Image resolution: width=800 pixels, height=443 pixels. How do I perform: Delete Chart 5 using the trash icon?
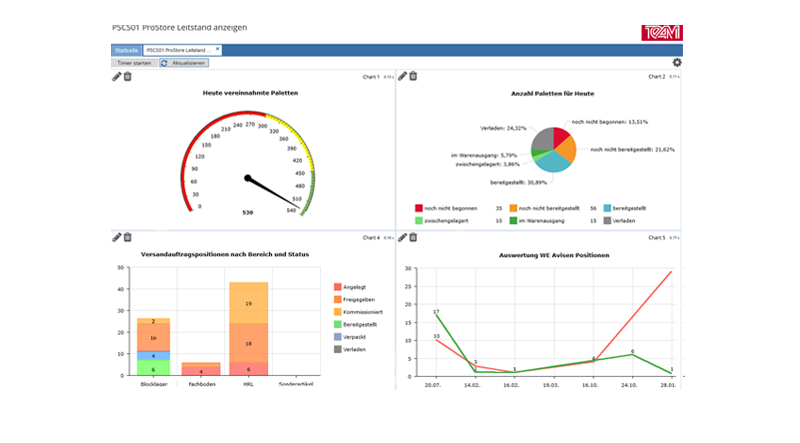tap(413, 237)
